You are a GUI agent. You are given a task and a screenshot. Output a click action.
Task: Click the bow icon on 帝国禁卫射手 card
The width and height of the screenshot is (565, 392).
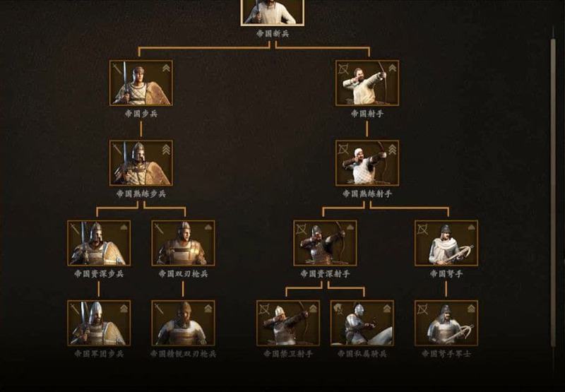click(264, 309)
